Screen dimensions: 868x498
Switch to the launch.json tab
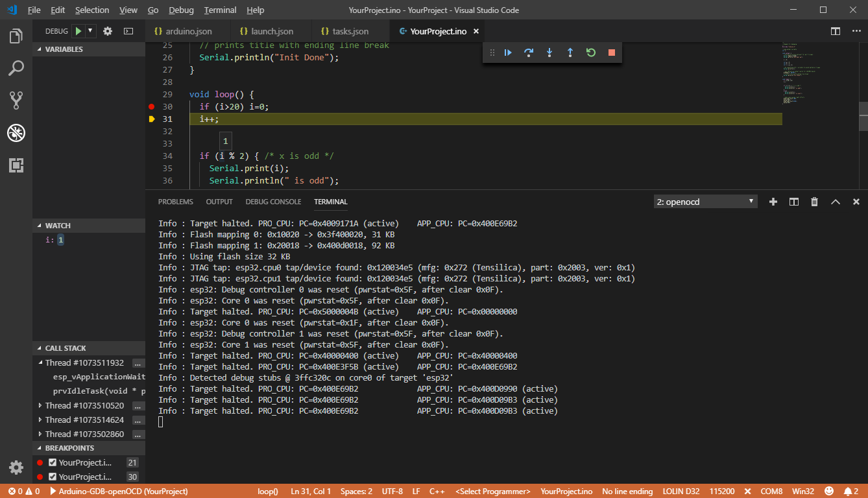266,31
